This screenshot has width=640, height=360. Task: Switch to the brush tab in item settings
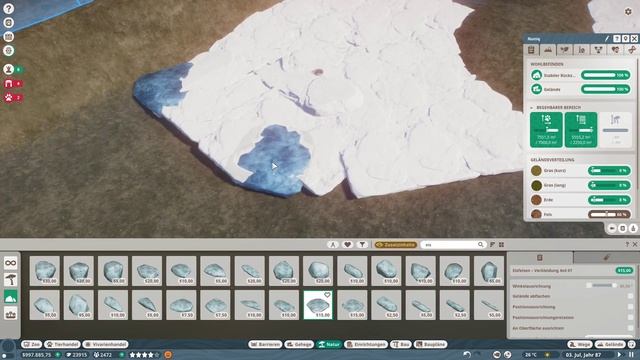pyautogui.click(x=607, y=257)
